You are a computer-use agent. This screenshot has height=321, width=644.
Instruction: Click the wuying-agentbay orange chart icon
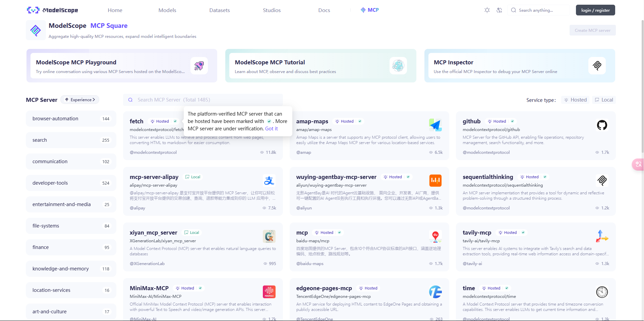(x=435, y=181)
